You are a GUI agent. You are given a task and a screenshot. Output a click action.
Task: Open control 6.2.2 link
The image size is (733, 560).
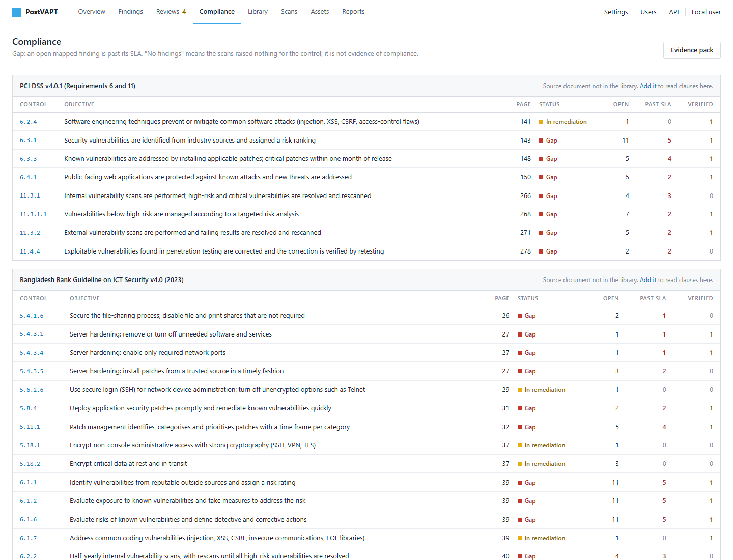coord(29,556)
